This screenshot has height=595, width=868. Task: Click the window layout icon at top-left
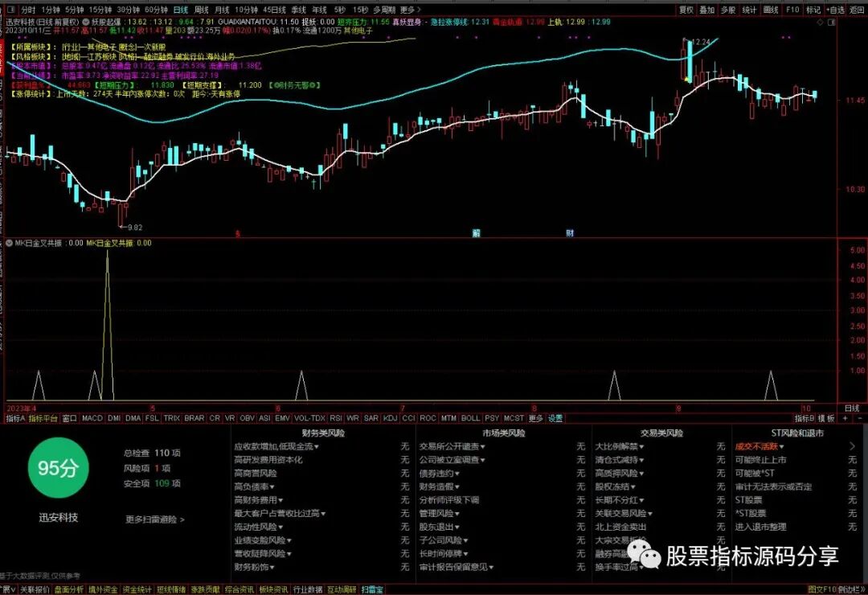click(10, 10)
